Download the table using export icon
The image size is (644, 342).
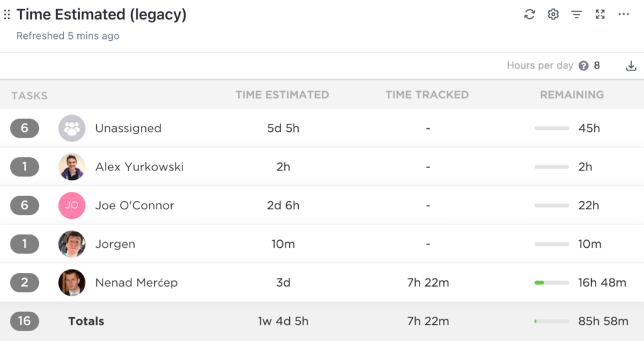coord(631,66)
